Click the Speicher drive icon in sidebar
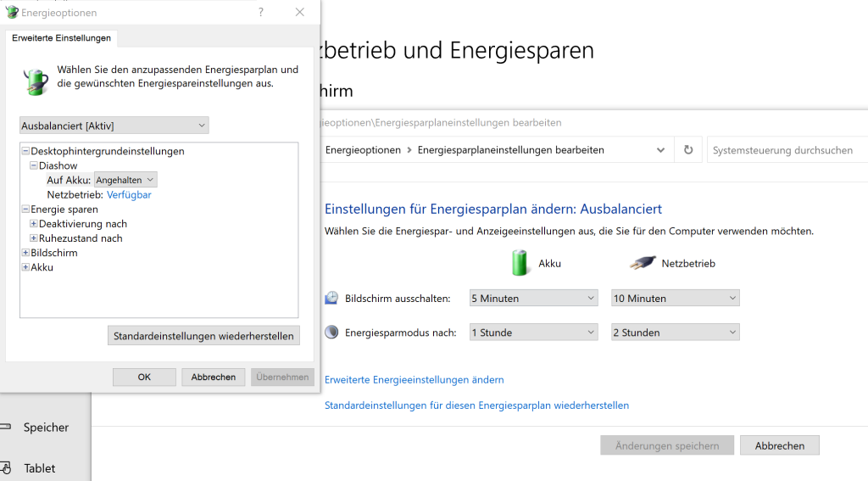 click(x=6, y=427)
